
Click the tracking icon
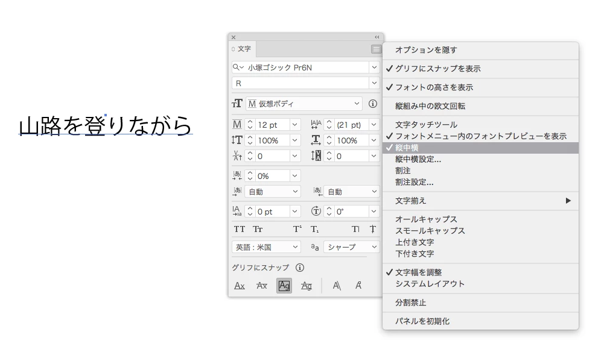(x=316, y=156)
